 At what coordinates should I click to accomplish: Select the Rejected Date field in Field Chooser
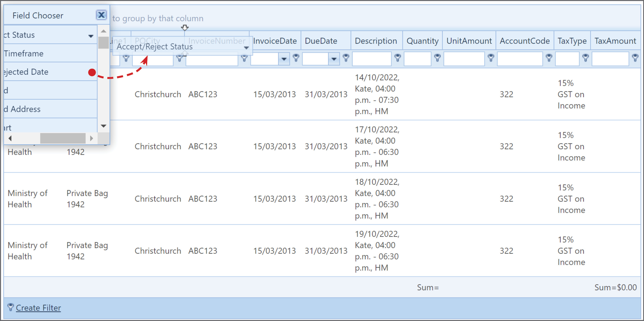coord(50,72)
